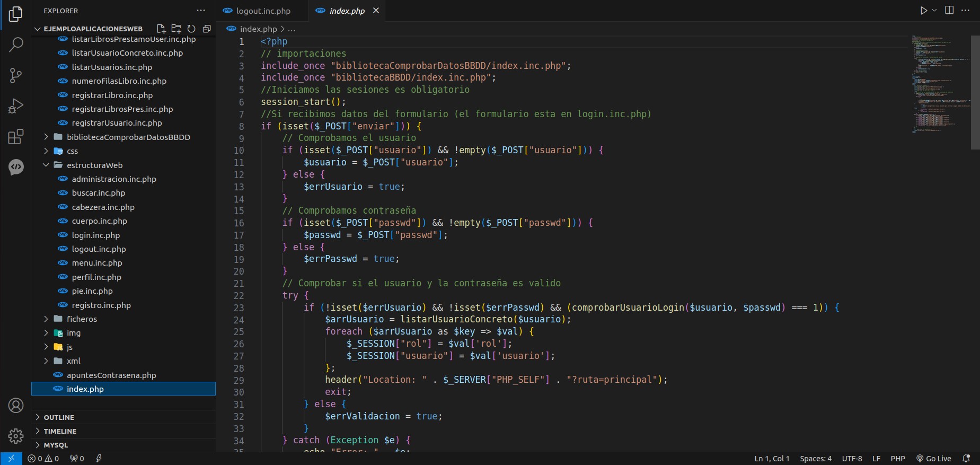The image size is (980, 465).
Task: Open login.inc.php in explorer
Action: [123, 235]
